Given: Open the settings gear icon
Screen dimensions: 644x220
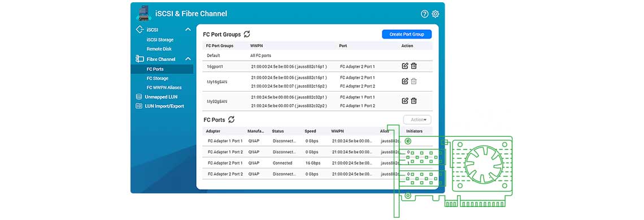Looking at the screenshot, I should tap(436, 14).
